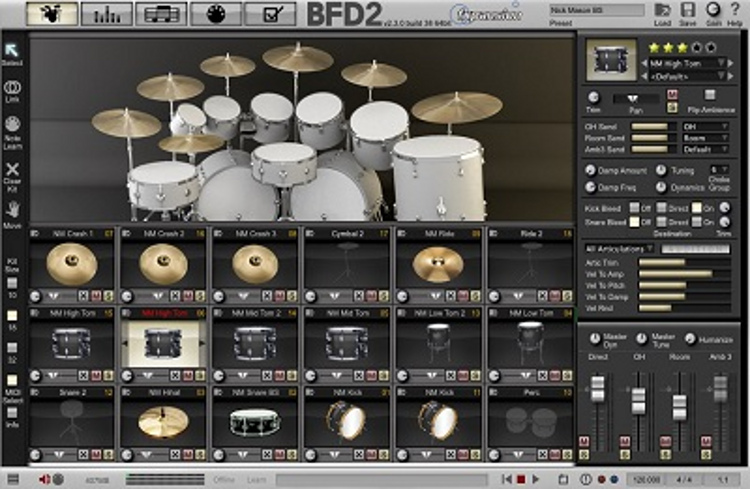
Task: Select the NM Crash 2 cymbal thumbnail
Action: (163, 264)
